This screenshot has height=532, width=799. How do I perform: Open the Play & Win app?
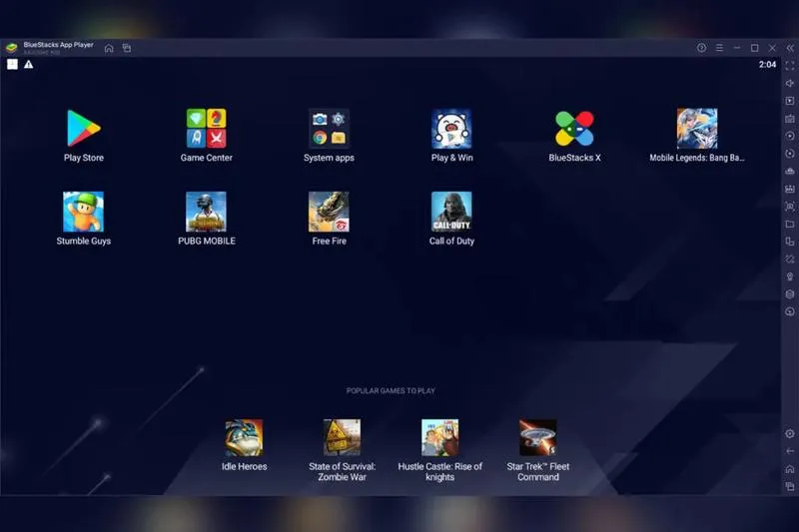tap(451, 129)
